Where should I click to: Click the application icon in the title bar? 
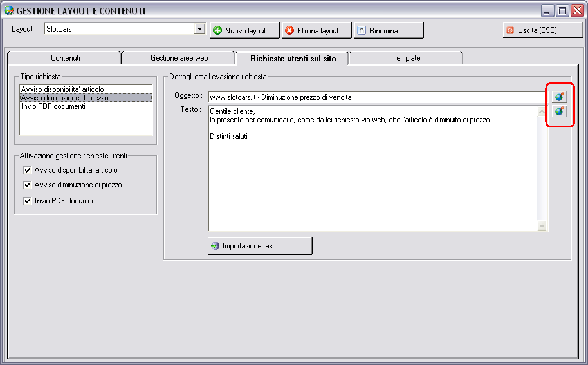point(8,10)
